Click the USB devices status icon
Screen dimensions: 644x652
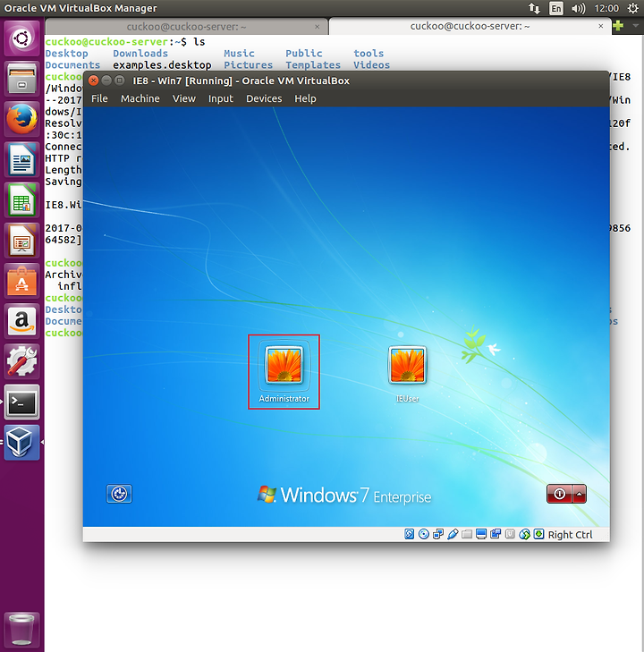click(x=453, y=534)
